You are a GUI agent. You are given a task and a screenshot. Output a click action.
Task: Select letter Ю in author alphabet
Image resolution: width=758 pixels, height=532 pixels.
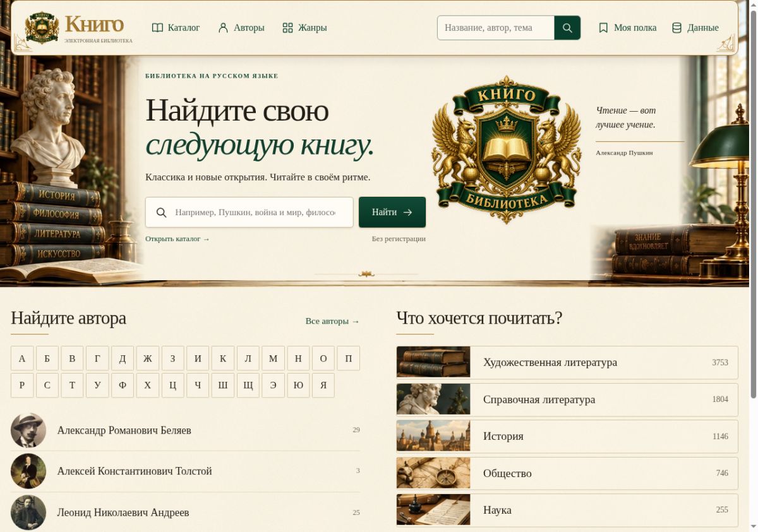tap(298, 386)
